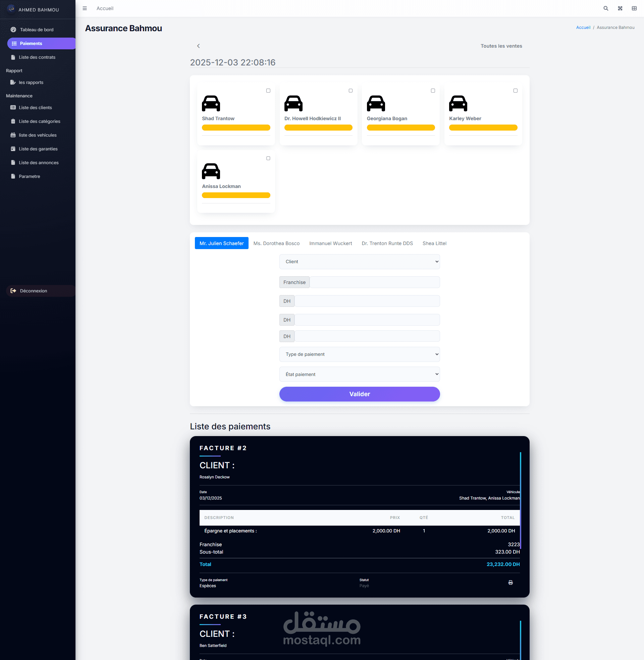The width and height of the screenshot is (644, 660).
Task: Click into the Franchise input field
Action: coord(374,282)
